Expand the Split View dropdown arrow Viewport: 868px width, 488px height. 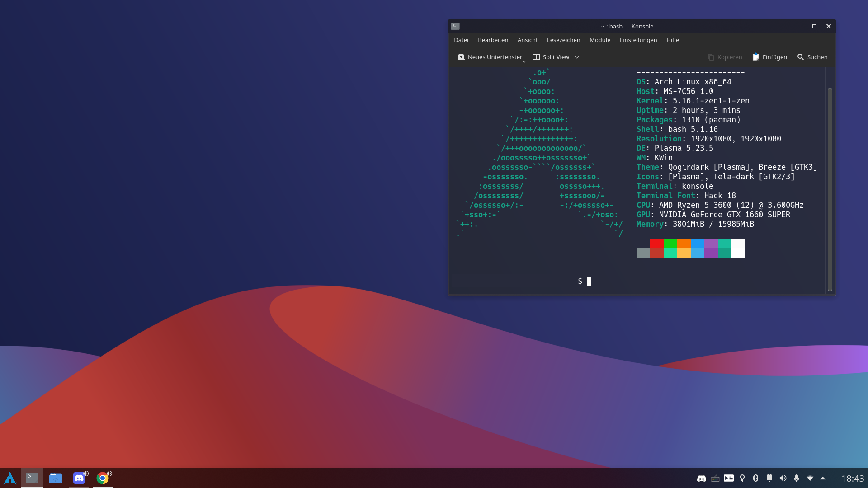pyautogui.click(x=577, y=57)
